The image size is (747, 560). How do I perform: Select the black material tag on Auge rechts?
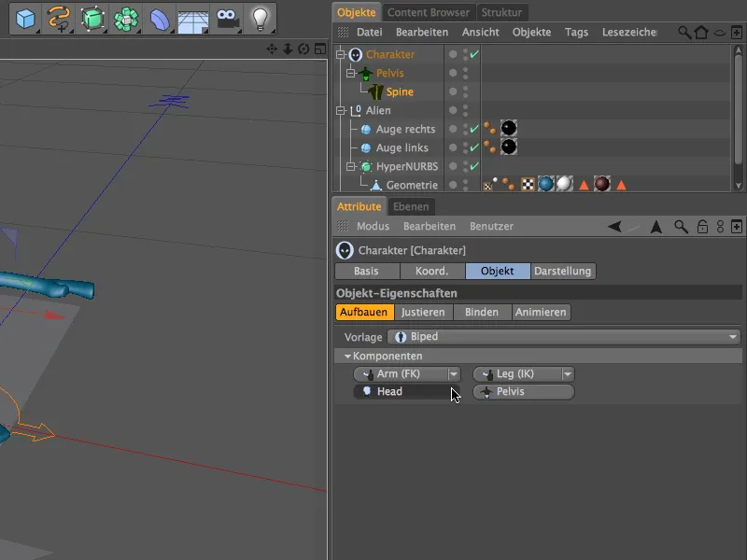[x=508, y=129]
